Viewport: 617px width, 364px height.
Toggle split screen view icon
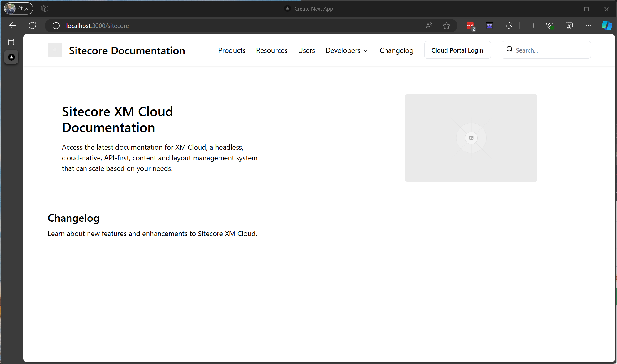530,26
